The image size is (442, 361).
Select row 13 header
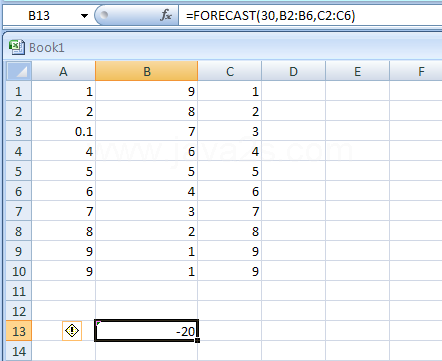pyautogui.click(x=19, y=331)
